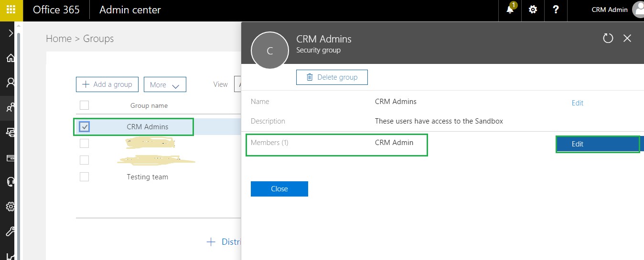Open Billing card icon in sidebar
644x260 pixels.
(11, 158)
